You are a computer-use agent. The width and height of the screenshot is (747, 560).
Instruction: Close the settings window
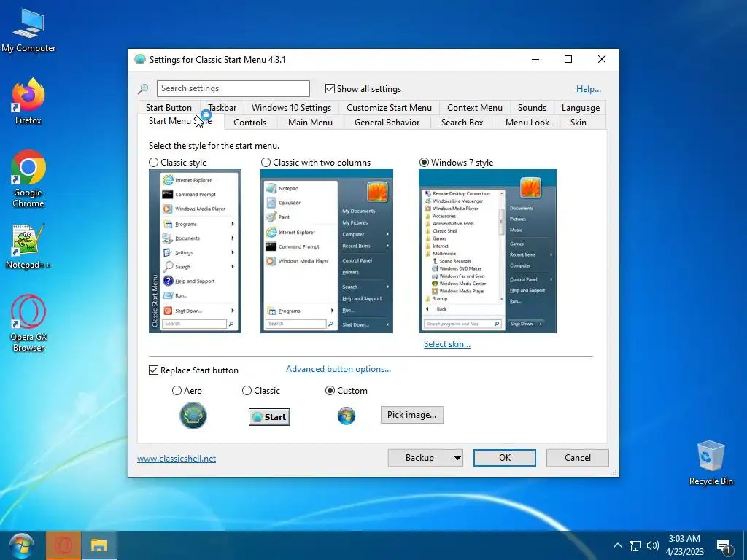(602, 60)
